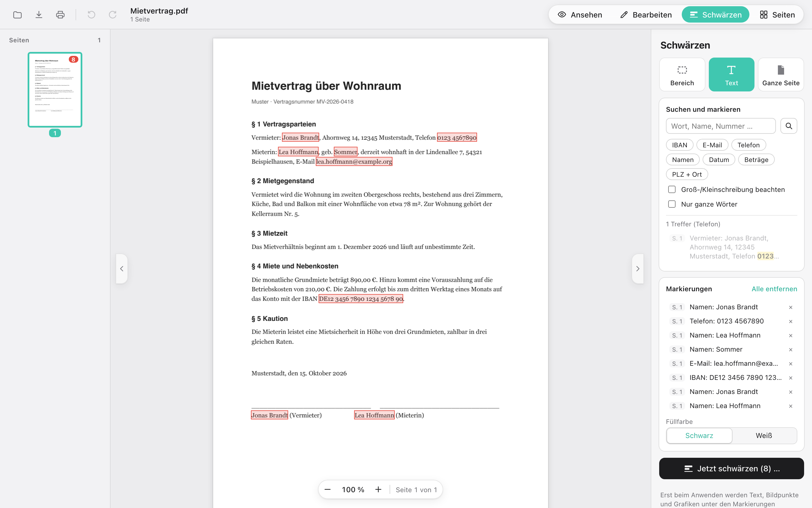Click the Beträge quick-filter chip
Image resolution: width=812 pixels, height=508 pixels.
click(756, 159)
